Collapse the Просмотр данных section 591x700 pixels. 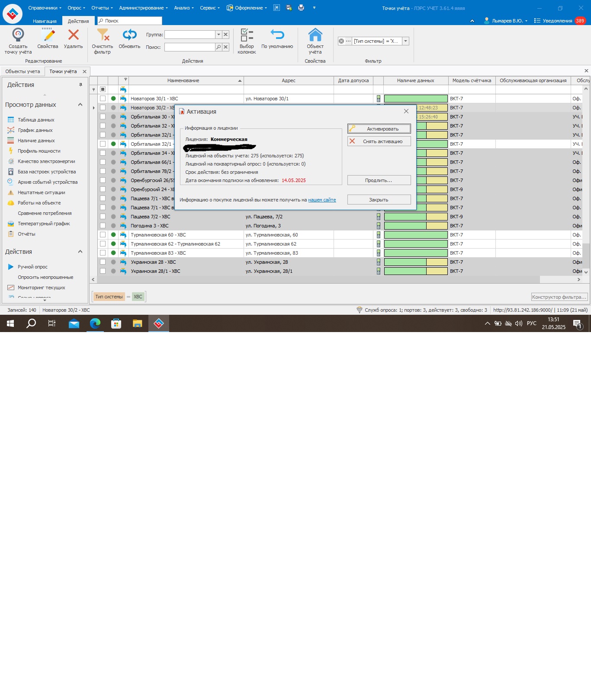click(80, 105)
